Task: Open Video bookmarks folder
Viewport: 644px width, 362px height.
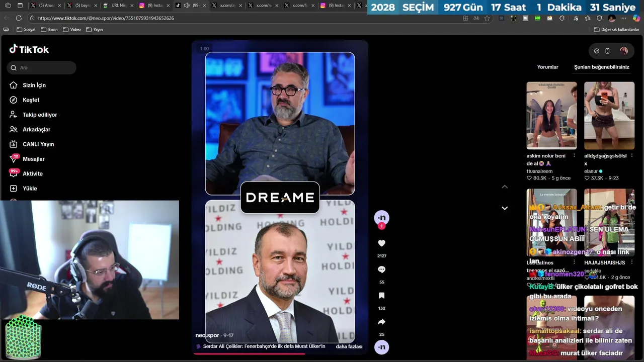Action: click(72, 30)
